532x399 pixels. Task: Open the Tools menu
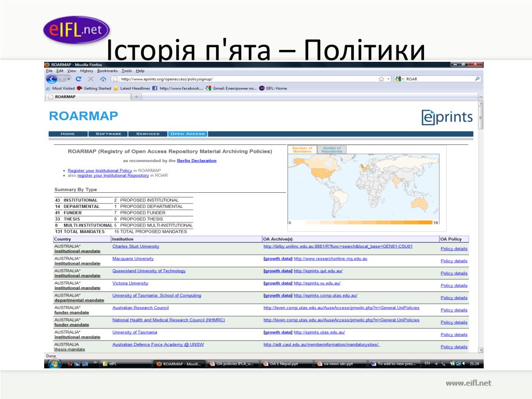[x=127, y=71]
